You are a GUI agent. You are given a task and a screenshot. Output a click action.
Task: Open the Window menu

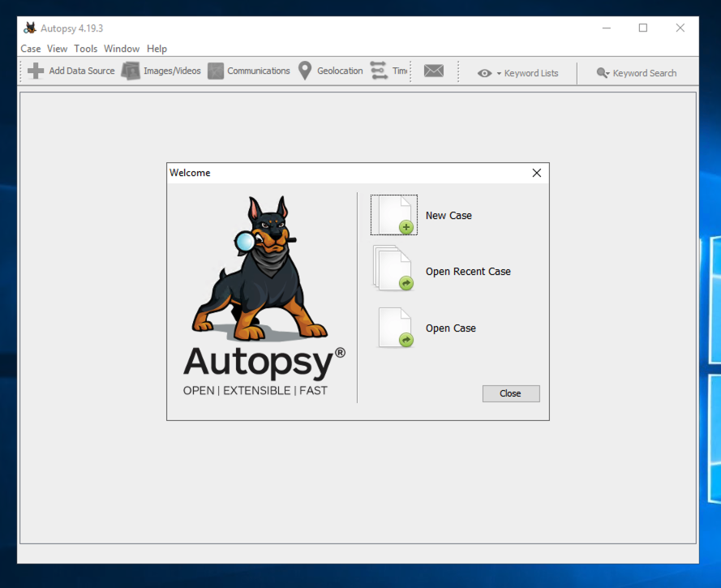pos(122,49)
